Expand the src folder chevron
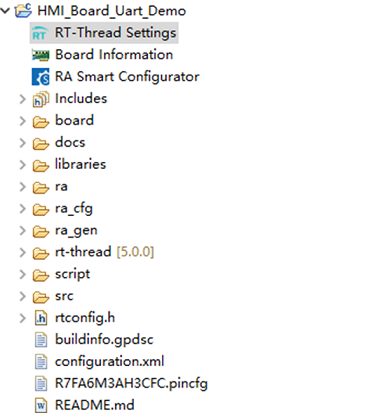 pyautogui.click(x=23, y=296)
